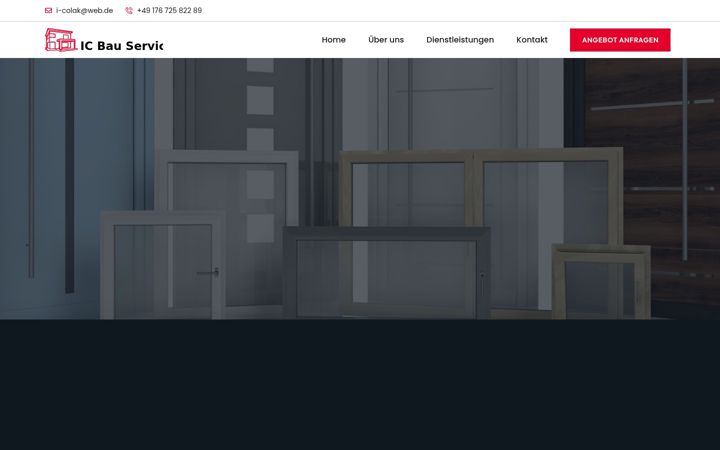Click the red house logo icon
720x450 pixels.
click(x=61, y=40)
